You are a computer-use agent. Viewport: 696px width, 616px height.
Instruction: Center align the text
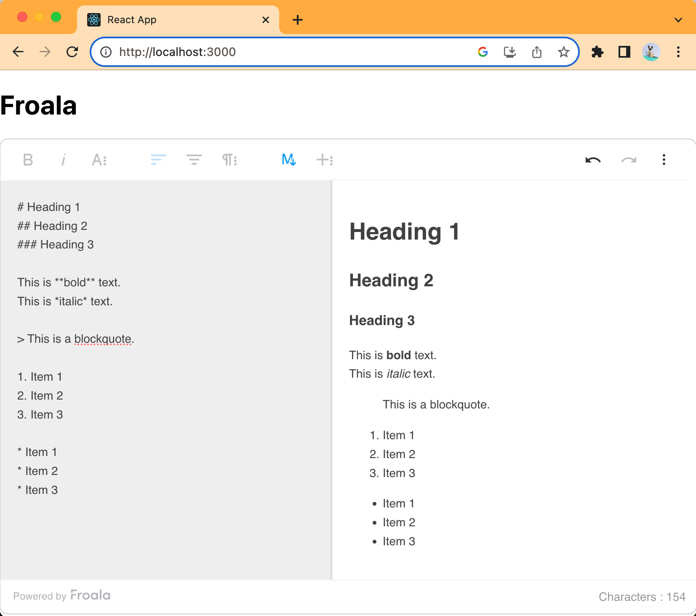(194, 160)
